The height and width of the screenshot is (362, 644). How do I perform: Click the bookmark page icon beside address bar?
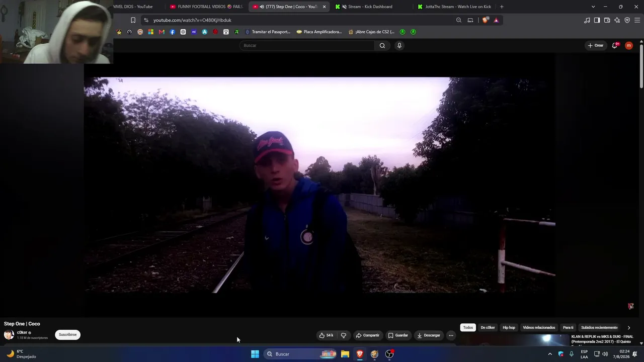[133, 20]
